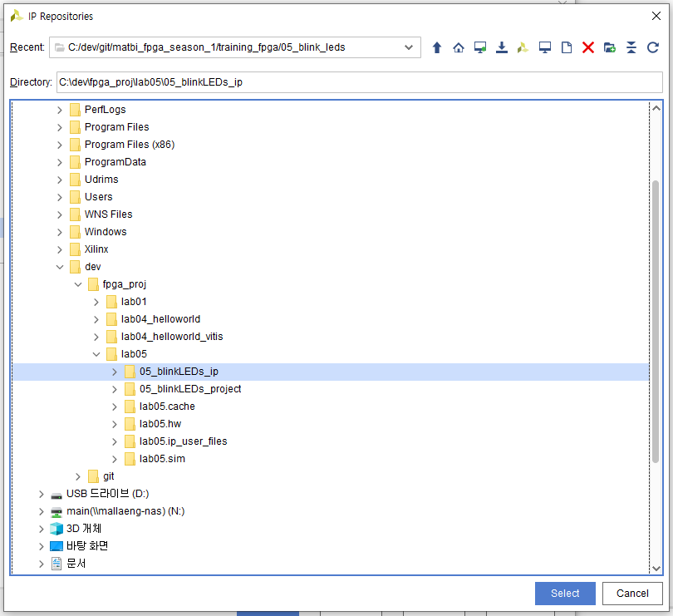Click the tree scroll up arrow
The image size is (673, 616).
[656, 108]
